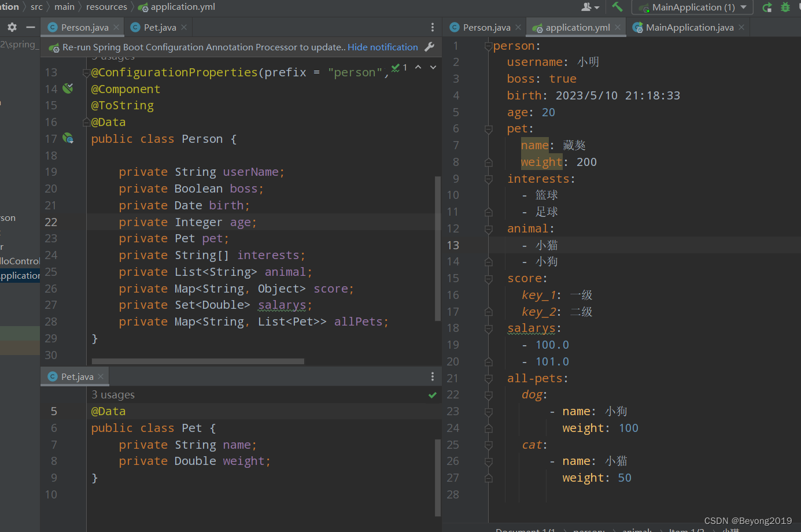Close the application.yml tab
Image resolution: width=801 pixels, height=532 pixels.
coord(618,27)
